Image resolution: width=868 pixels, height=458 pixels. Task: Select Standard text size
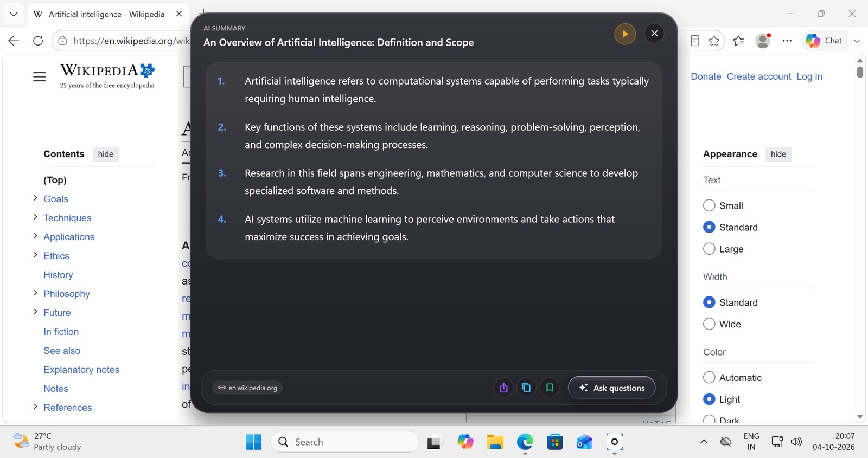[709, 227]
